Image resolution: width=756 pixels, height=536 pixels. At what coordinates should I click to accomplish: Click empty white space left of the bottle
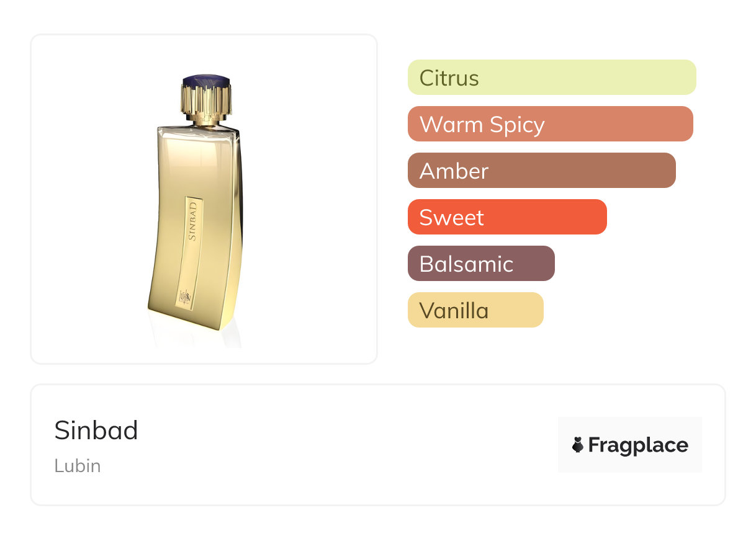pyautogui.click(x=87, y=199)
